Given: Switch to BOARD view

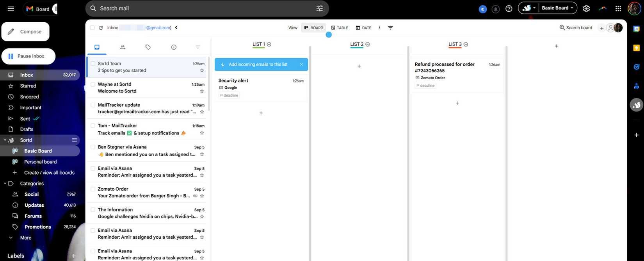Looking at the screenshot, I should [313, 28].
